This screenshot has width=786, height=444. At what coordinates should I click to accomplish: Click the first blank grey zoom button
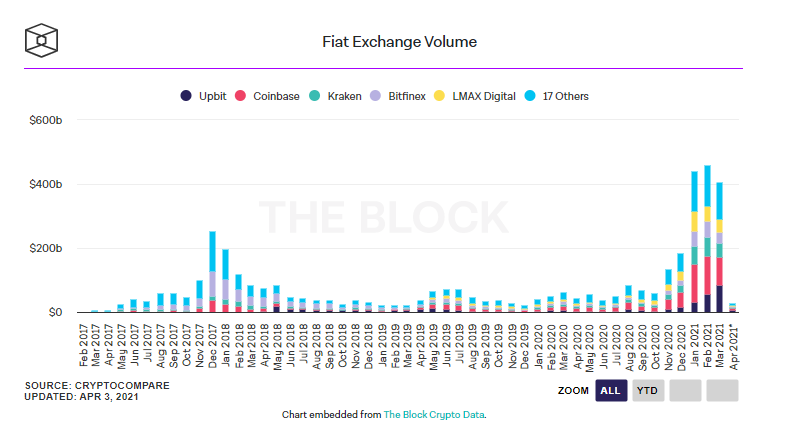point(685,390)
